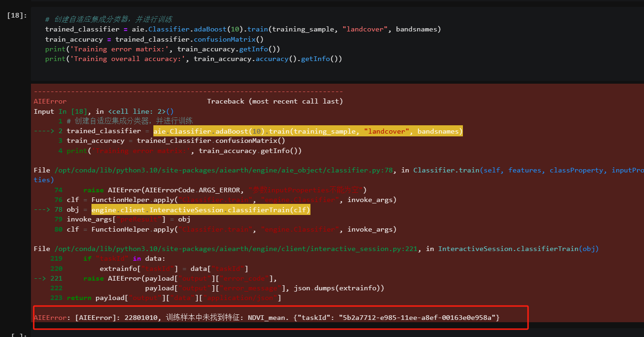
Task: Click traceback line 74 raise AIEError ARGS_ERROR
Action: tap(210, 190)
